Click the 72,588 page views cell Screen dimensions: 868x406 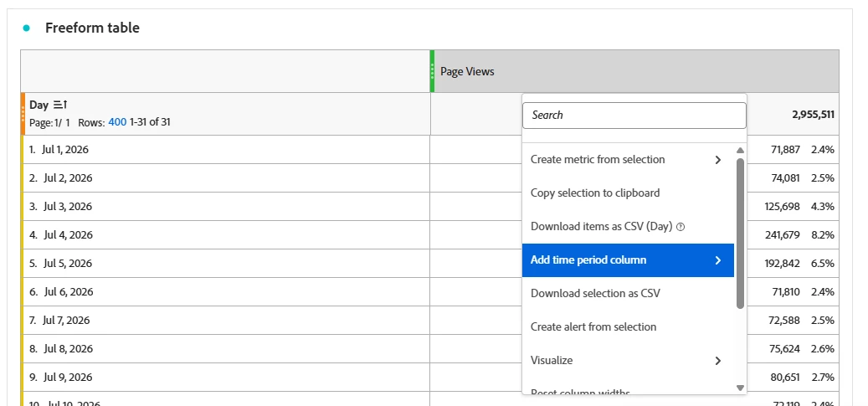click(785, 320)
